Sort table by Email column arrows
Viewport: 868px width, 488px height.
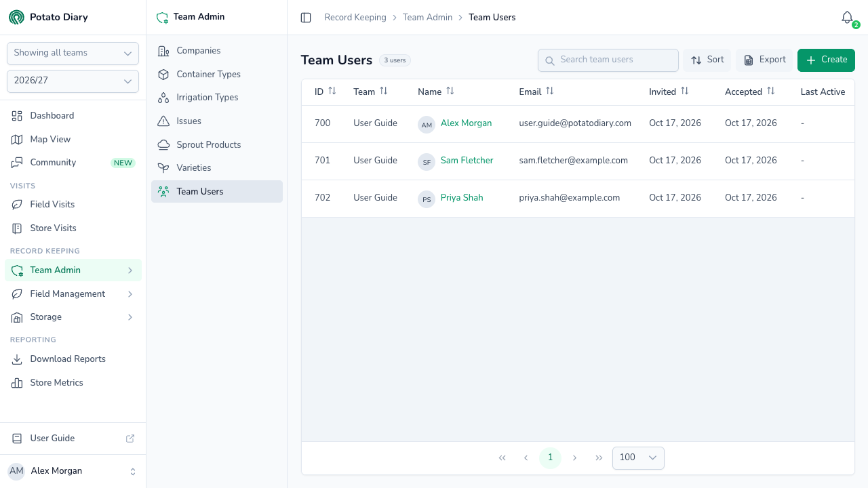550,91
